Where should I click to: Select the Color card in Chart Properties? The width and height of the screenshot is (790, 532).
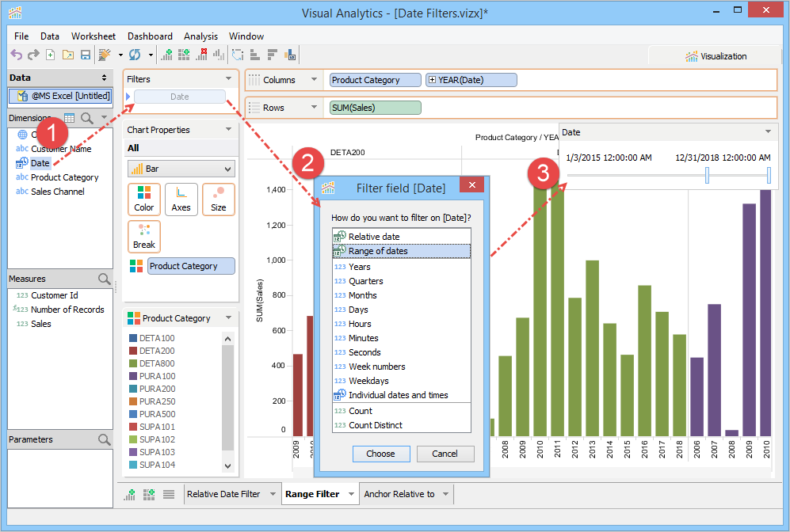point(144,199)
